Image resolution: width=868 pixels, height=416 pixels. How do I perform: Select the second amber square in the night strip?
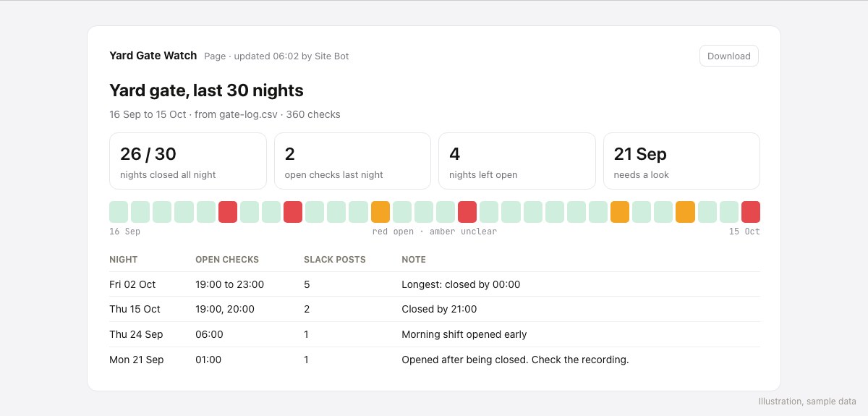pos(620,212)
